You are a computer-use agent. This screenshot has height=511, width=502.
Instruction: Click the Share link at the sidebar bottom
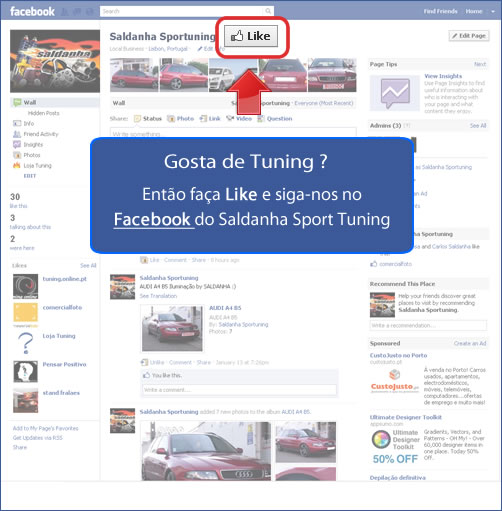[20, 447]
